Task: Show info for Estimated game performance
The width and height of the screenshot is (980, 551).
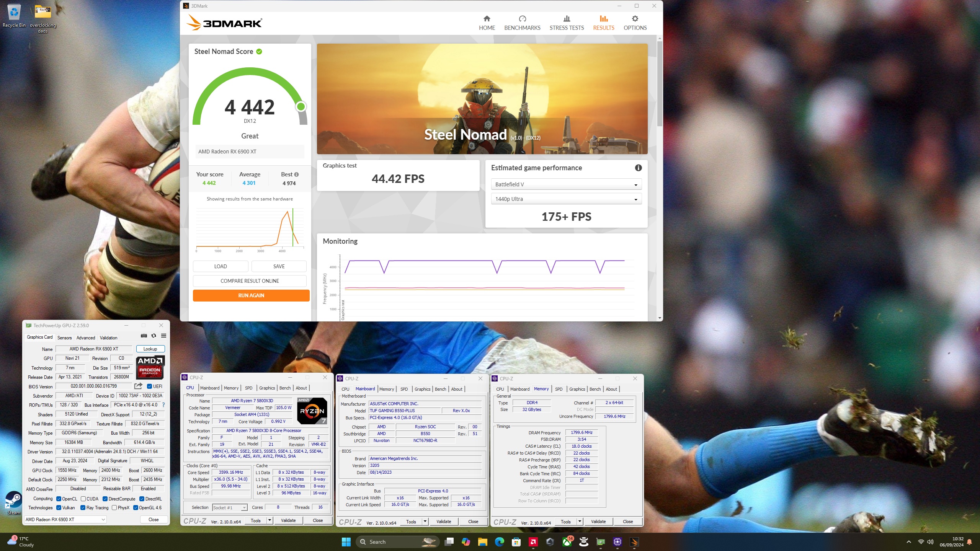Action: [638, 168]
